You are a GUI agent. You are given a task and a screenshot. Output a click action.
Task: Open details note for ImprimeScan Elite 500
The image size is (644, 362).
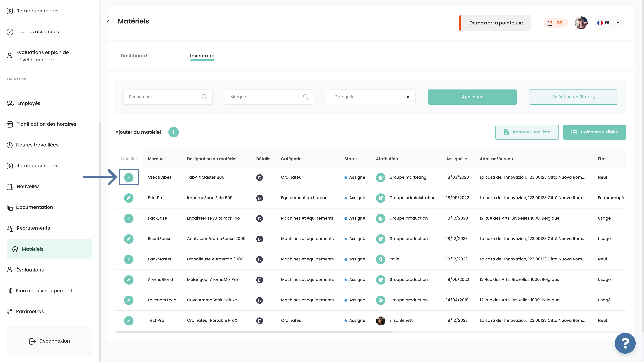click(x=260, y=198)
